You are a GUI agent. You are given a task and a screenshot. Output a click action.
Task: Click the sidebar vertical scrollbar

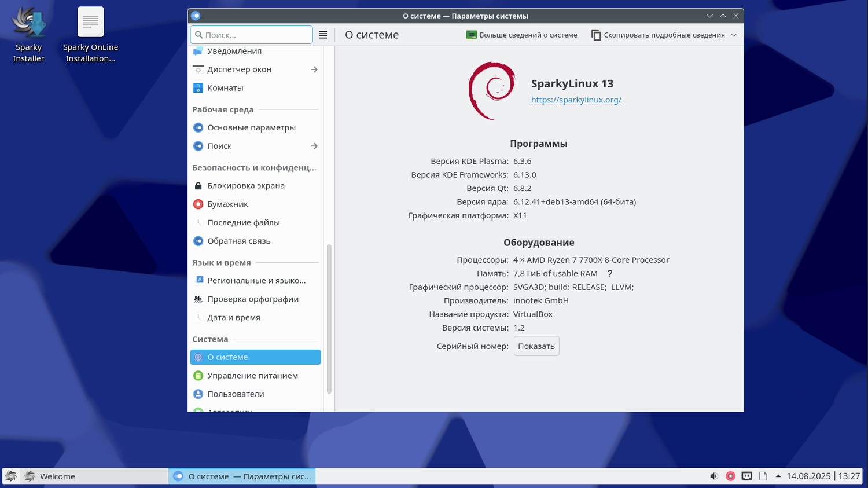pos(329,319)
